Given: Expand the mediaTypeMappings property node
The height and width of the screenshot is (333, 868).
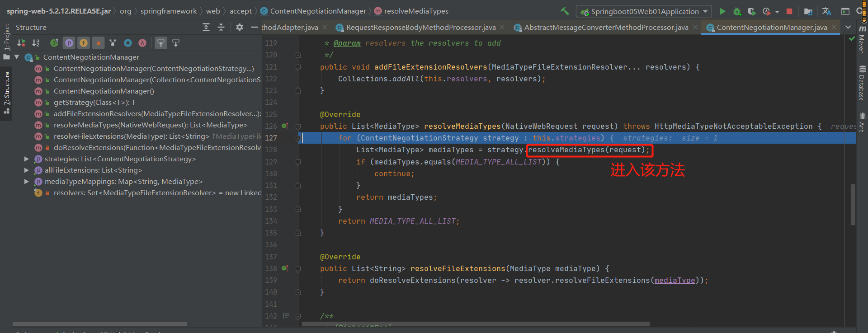Looking at the screenshot, I should tap(26, 182).
